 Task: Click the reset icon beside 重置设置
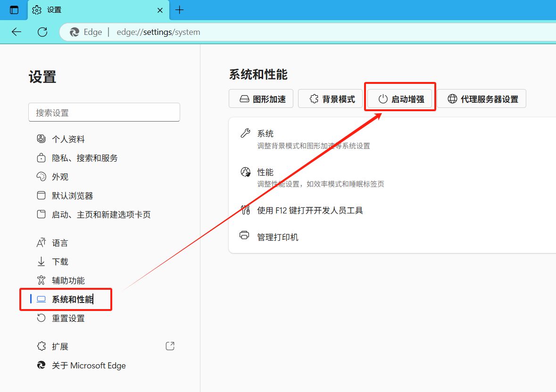(41, 318)
